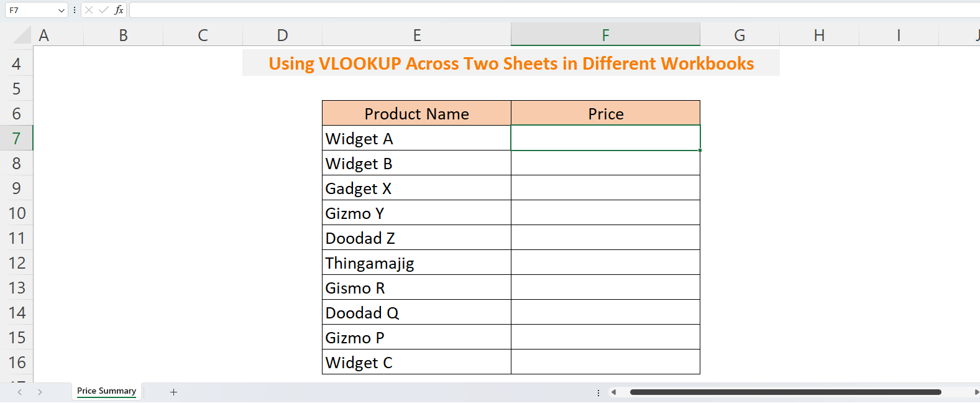Click the left scroll arrow of the horizontal scrollbar
Image resolution: width=980 pixels, height=403 pixels.
[614, 392]
